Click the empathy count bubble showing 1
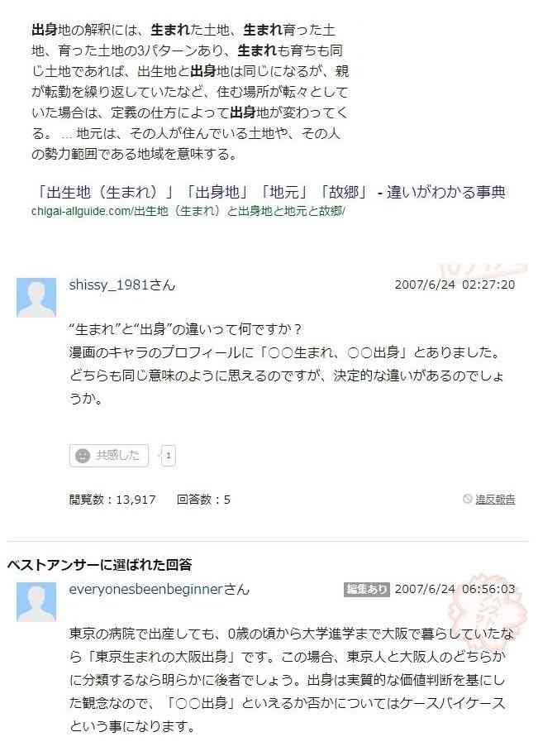538x756 pixels. (168, 456)
